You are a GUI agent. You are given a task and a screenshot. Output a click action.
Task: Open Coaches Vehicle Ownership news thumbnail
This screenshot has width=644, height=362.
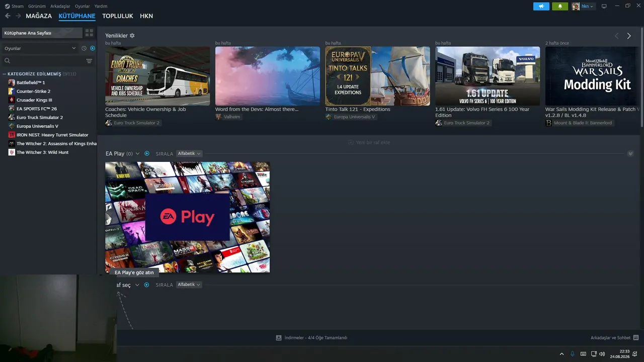(x=157, y=76)
